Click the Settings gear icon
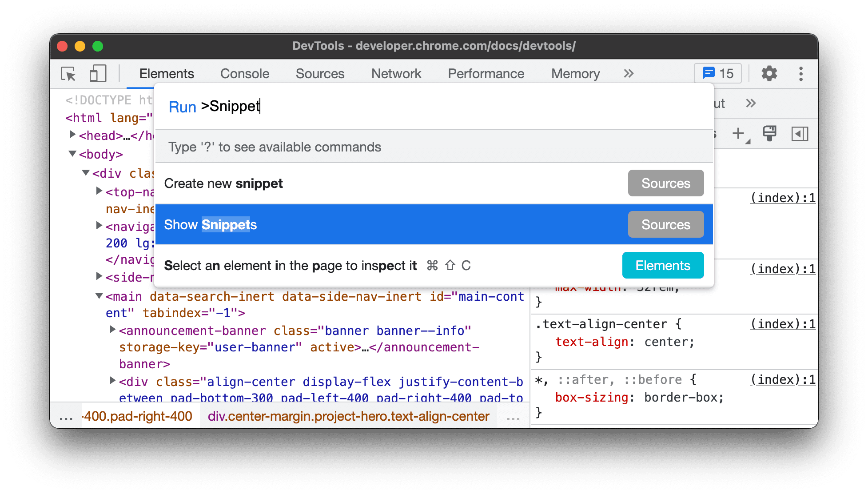This screenshot has height=494, width=868. pos(769,73)
